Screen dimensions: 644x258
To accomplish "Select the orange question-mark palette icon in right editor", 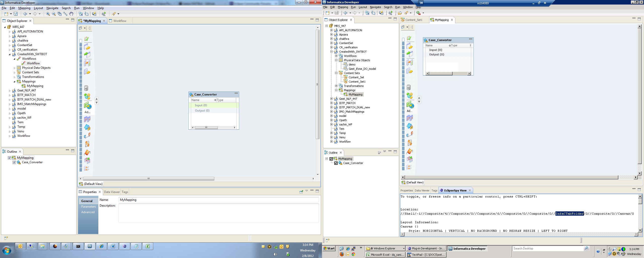I will point(410,151).
